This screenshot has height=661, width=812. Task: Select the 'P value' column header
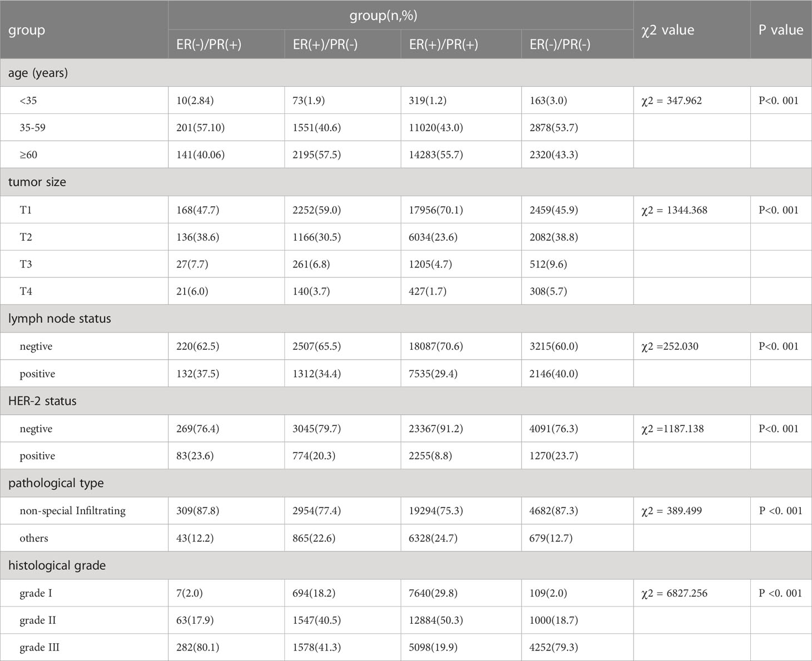pyautogui.click(x=781, y=30)
